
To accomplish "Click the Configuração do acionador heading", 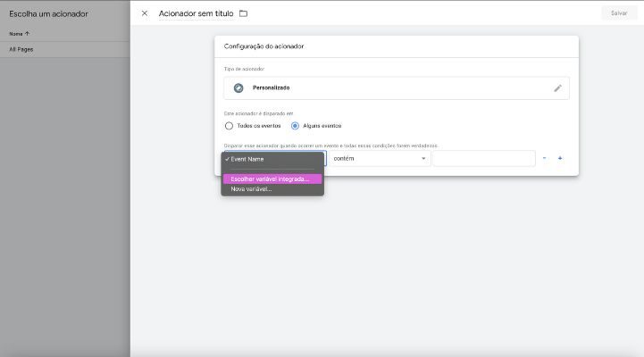I will coord(263,46).
